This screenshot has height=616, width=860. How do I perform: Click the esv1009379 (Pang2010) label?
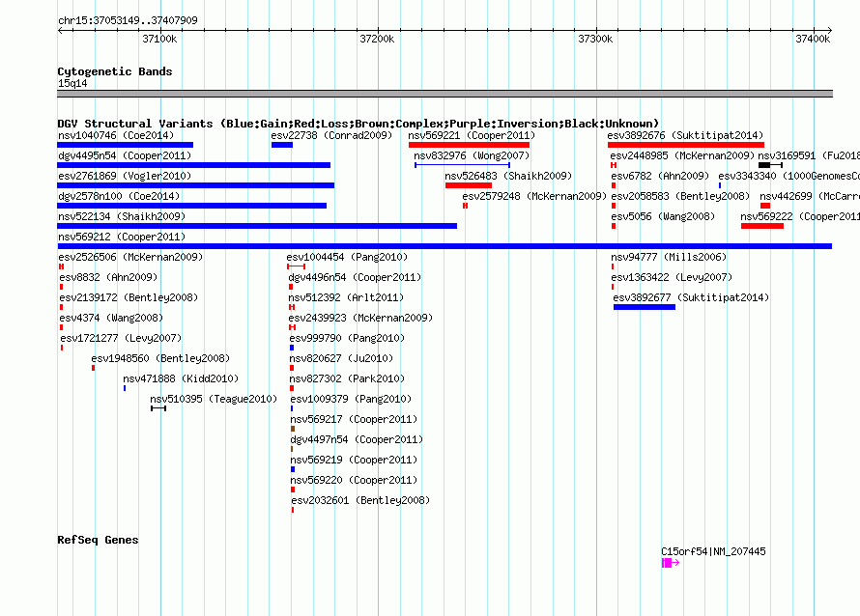coord(351,399)
